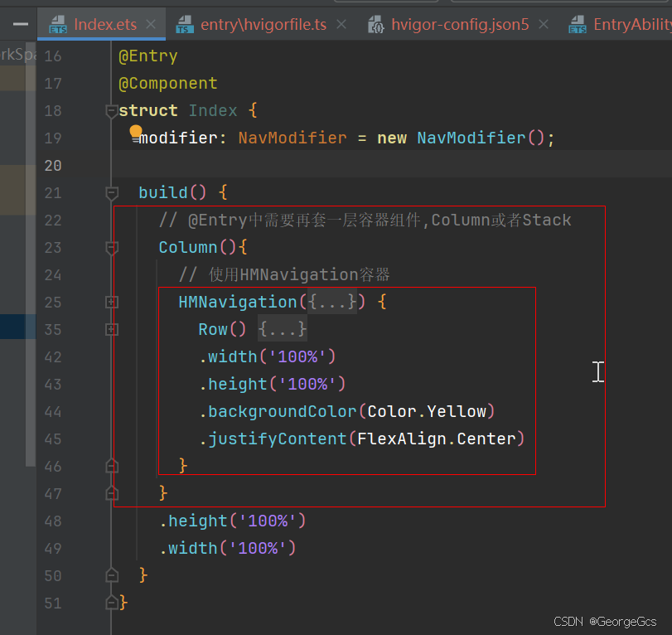Viewport: 672px width, 635px height.
Task: Click the ETS file icon on Index.ets tab
Action: [x=58, y=24]
